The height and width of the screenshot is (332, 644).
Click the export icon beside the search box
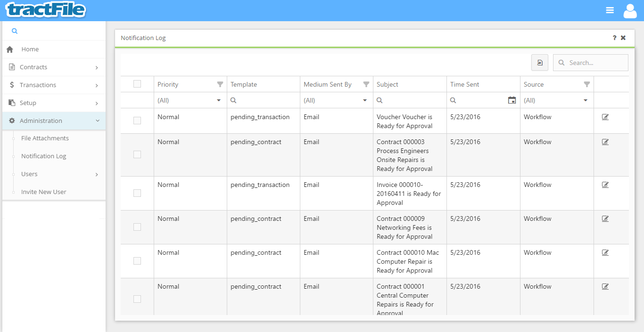pos(539,63)
